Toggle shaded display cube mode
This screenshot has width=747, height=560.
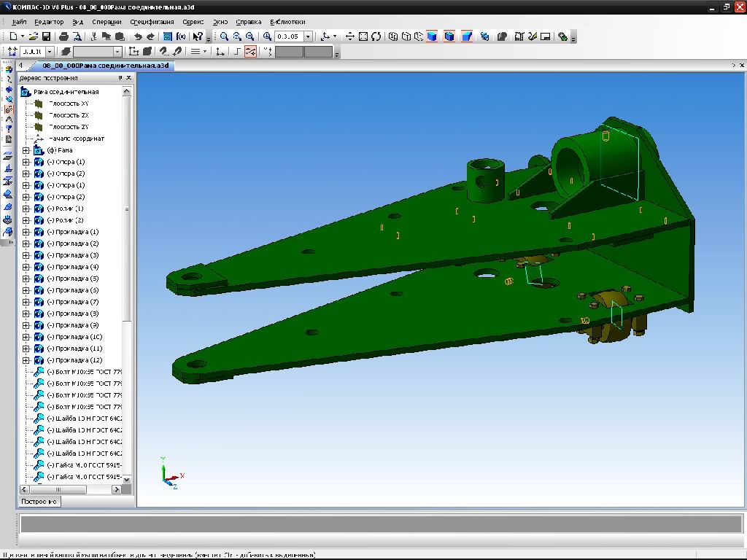432,36
